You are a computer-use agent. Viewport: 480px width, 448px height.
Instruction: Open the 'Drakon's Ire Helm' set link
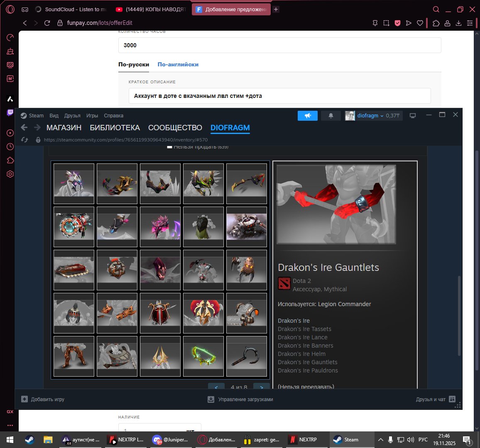[301, 354]
